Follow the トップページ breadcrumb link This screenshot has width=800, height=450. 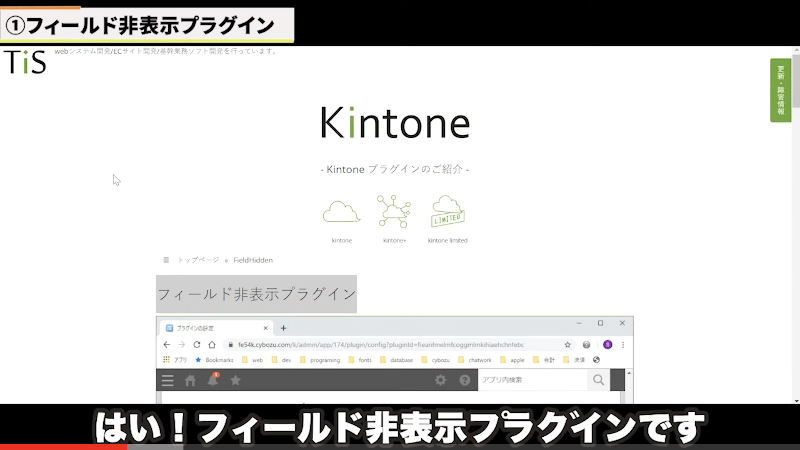(198, 260)
